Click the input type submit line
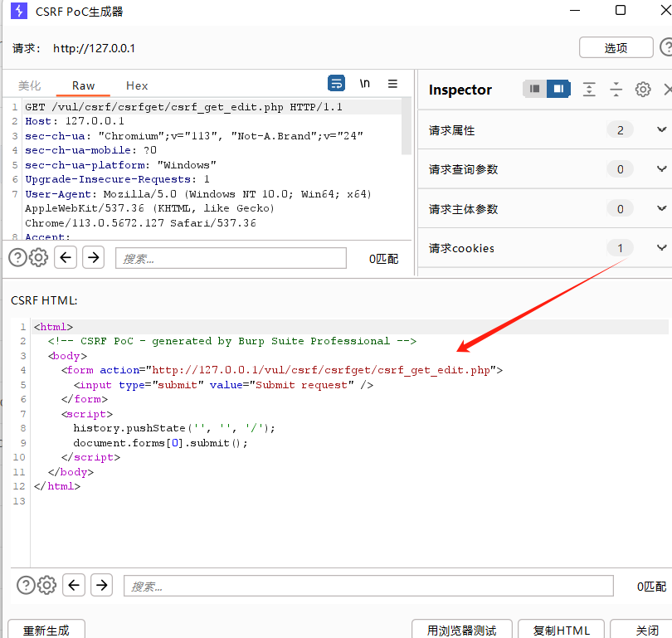This screenshot has height=638, width=672. tap(223, 385)
